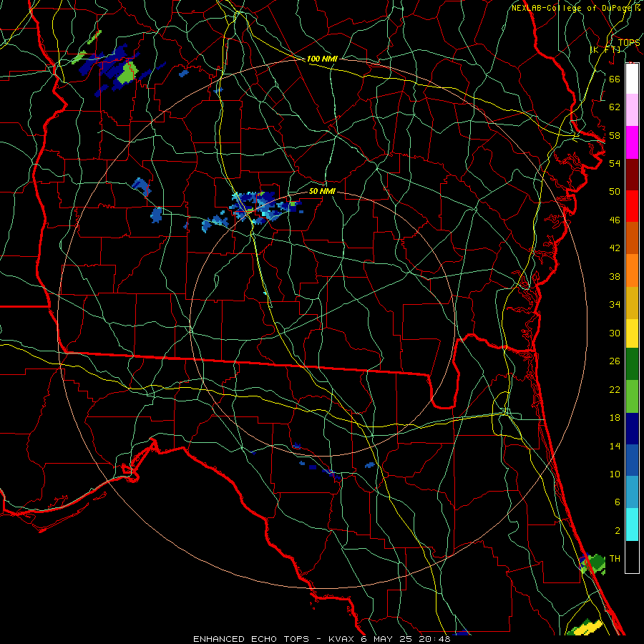
Task: Click the 14 legend value
Action: click(615, 446)
